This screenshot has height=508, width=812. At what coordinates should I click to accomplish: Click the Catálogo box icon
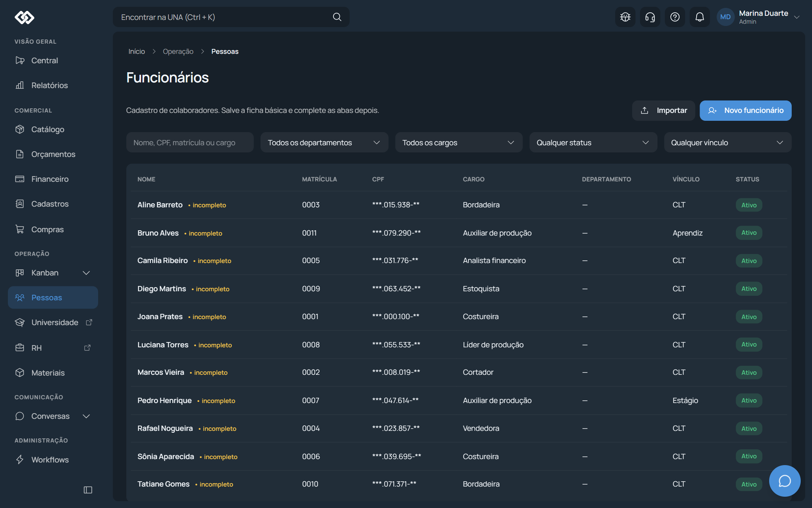point(20,129)
